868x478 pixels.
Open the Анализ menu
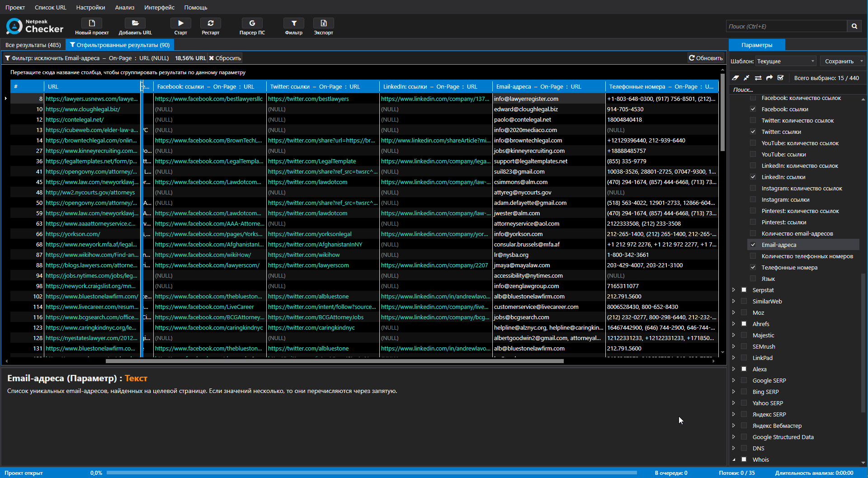[x=125, y=7]
